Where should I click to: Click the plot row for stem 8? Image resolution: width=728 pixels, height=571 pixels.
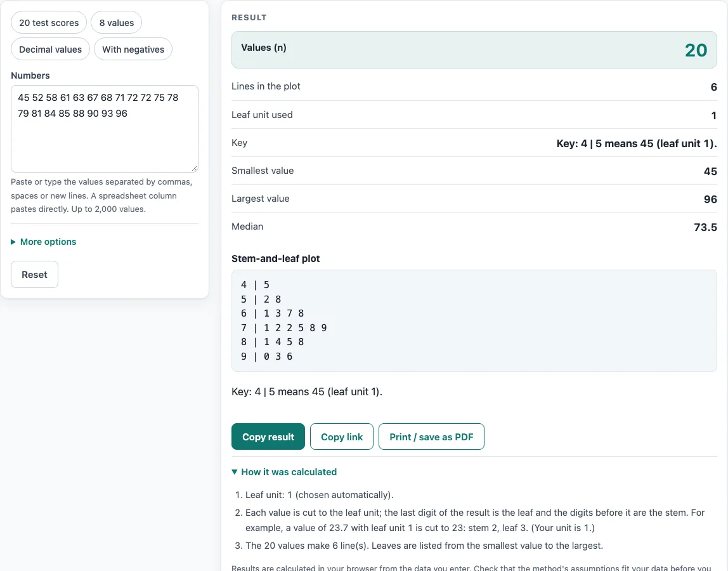click(x=272, y=342)
